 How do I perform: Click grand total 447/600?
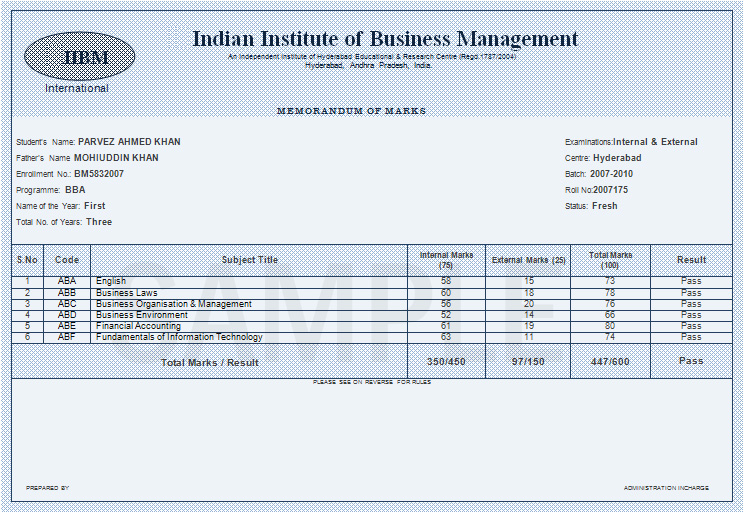(x=610, y=362)
